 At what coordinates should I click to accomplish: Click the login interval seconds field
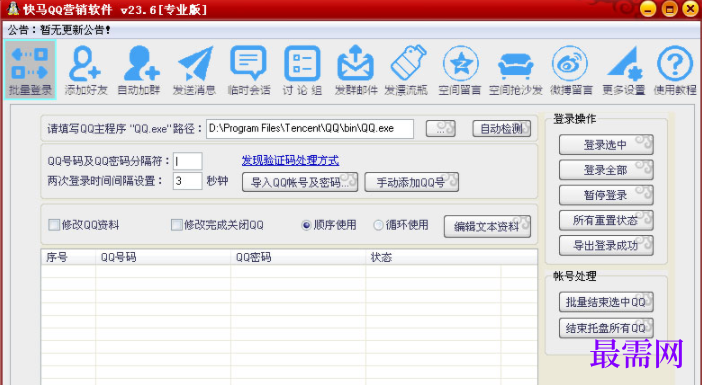[x=188, y=181]
